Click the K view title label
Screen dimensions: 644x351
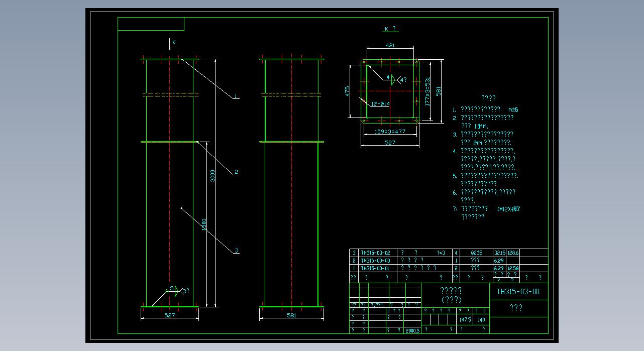[x=390, y=29]
